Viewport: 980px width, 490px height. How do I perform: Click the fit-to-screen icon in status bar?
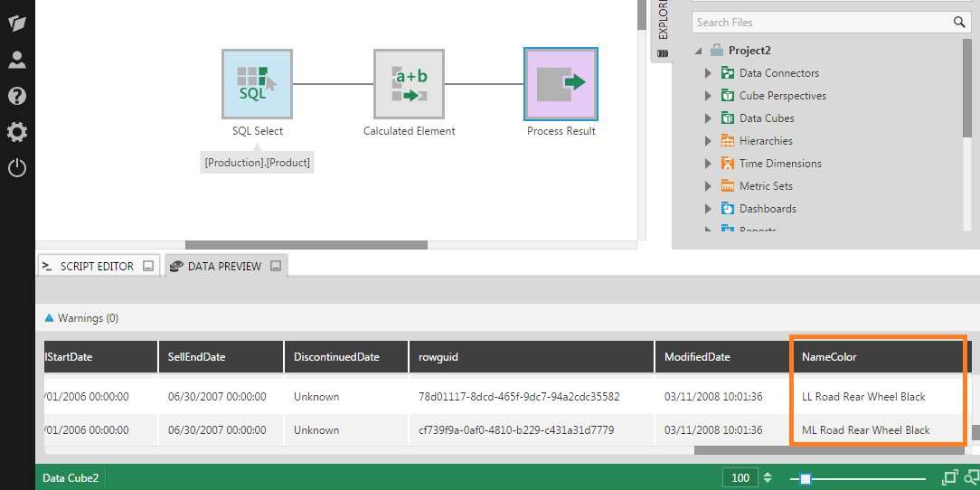(950, 477)
